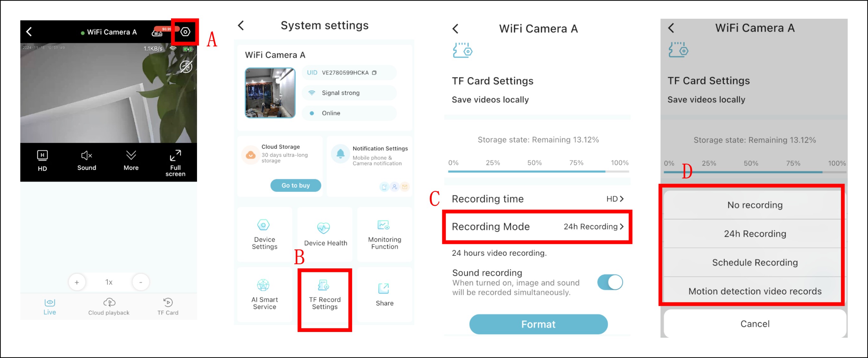Open settings gear icon on live view
Image resolution: width=868 pixels, height=358 pixels.
[x=185, y=32]
